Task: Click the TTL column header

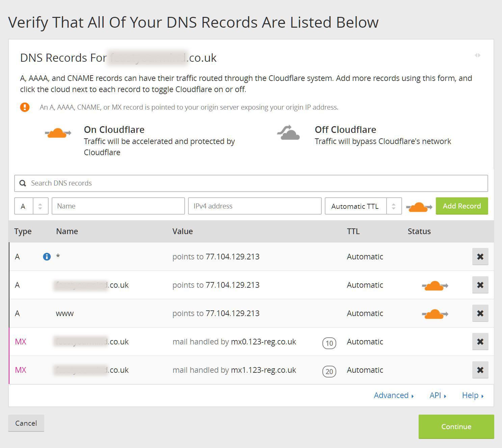Action: point(353,231)
